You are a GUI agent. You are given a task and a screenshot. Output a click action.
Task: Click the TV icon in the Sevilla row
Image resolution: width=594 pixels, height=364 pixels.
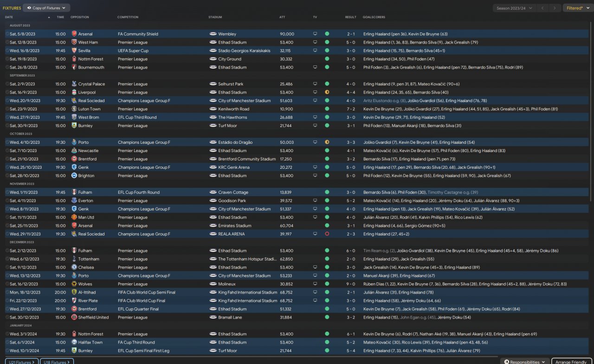[315, 51]
